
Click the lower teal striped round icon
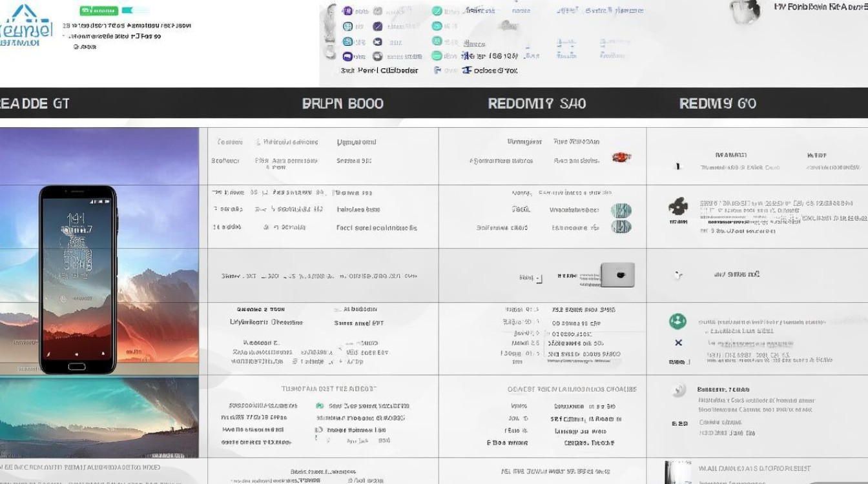[x=621, y=227]
